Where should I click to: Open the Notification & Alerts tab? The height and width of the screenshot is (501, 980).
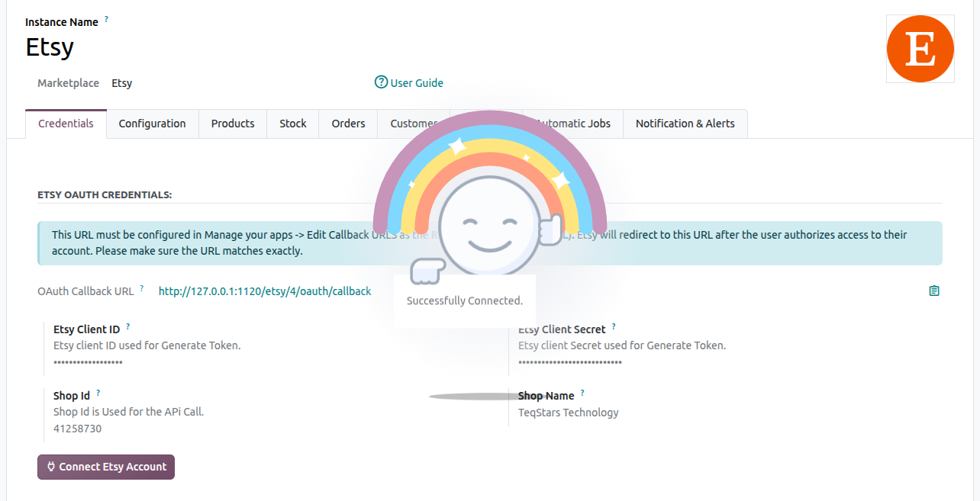coord(685,124)
